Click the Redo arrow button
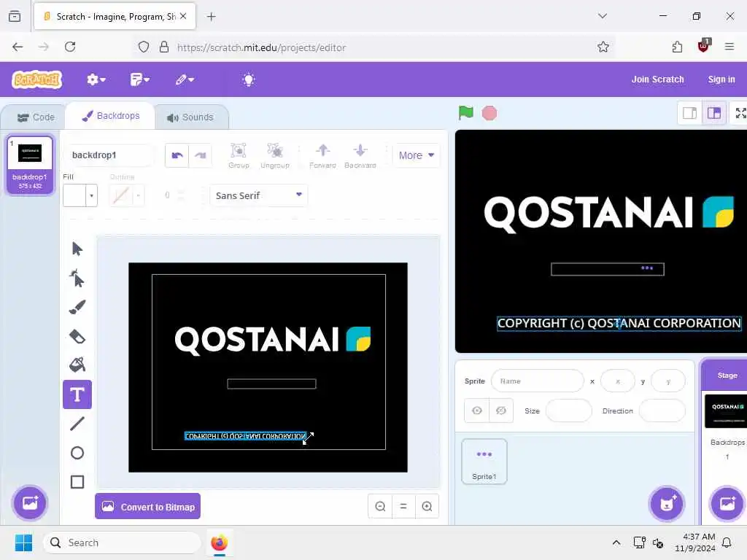Screen dimensions: 747x560 tap(200, 155)
